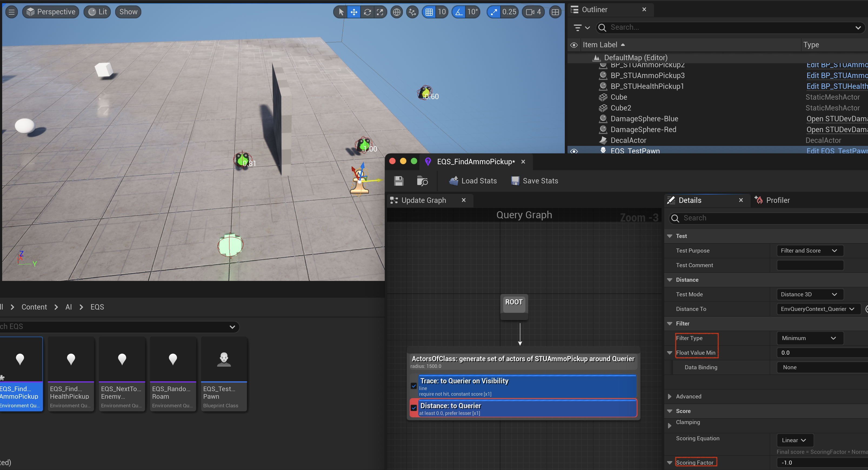Image resolution: width=868 pixels, height=470 pixels.
Task: Open scale snap value 0.25
Action: click(509, 12)
